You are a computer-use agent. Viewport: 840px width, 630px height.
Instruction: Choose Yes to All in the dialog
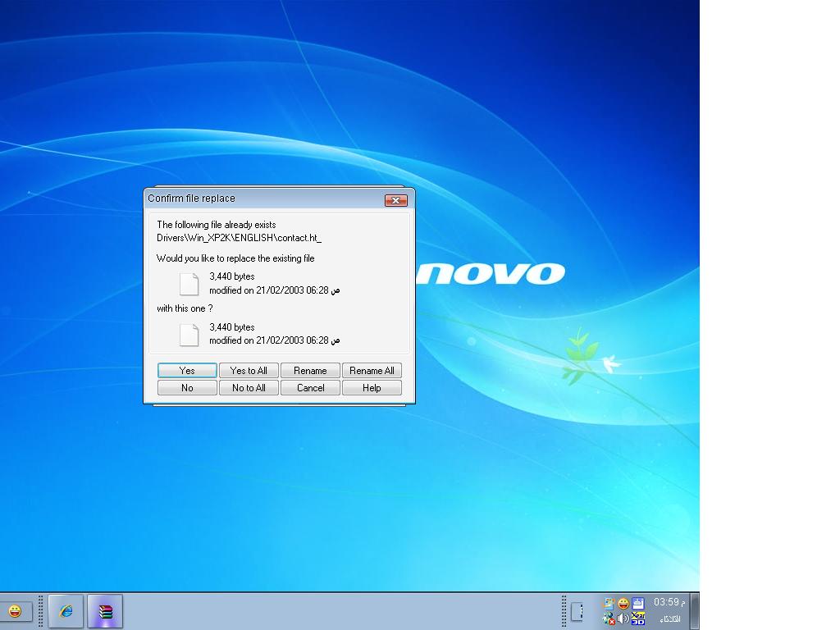point(249,370)
